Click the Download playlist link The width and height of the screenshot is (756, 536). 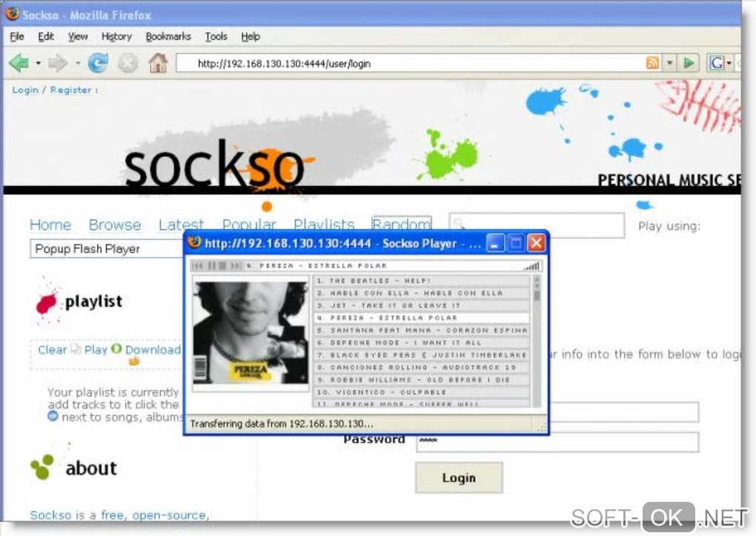coord(153,350)
